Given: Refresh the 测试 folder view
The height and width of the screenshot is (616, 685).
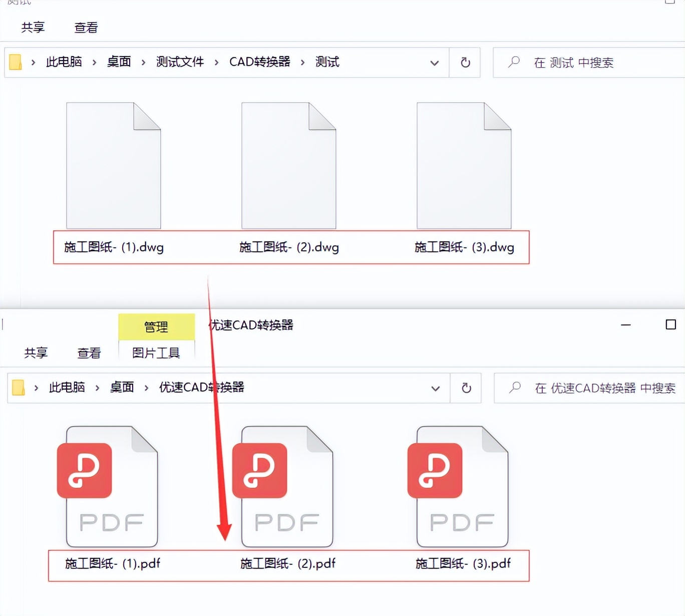Looking at the screenshot, I should coord(465,63).
